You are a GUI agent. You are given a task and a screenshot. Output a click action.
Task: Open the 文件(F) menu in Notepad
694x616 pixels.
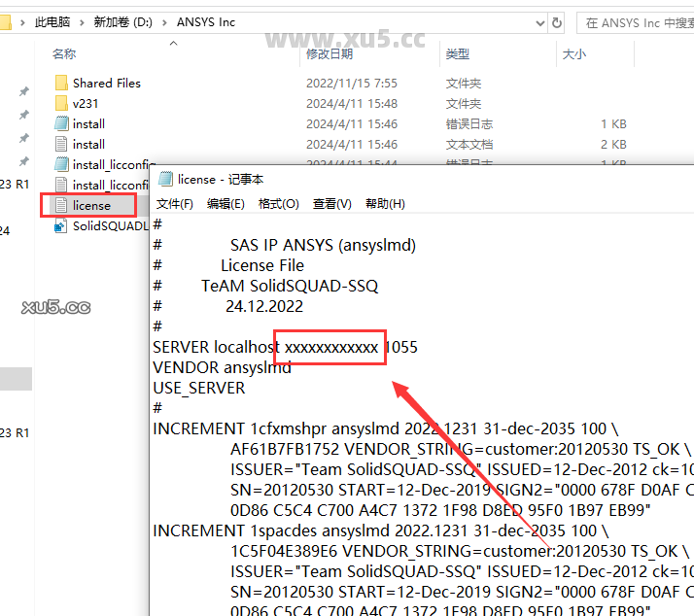click(x=175, y=204)
